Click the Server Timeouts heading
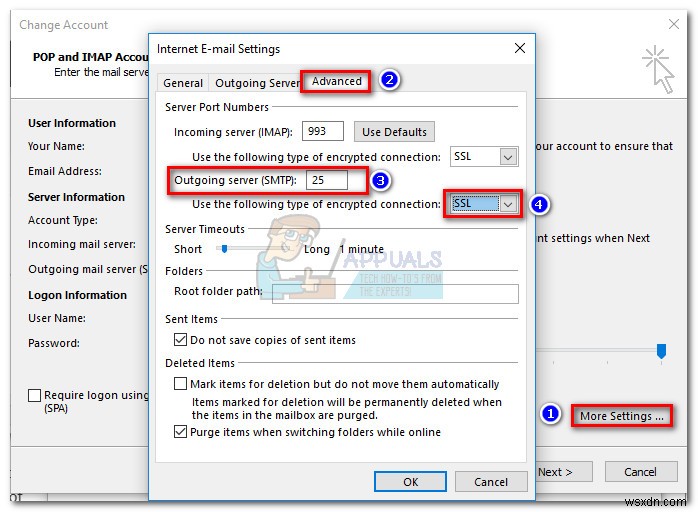Image resolution: width=698 pixels, height=512 pixels. 205,229
